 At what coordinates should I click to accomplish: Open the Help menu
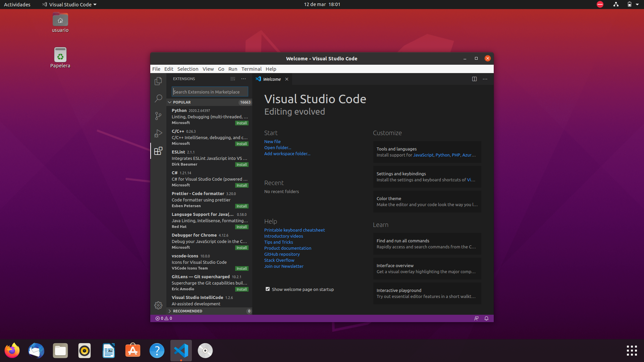click(x=271, y=69)
